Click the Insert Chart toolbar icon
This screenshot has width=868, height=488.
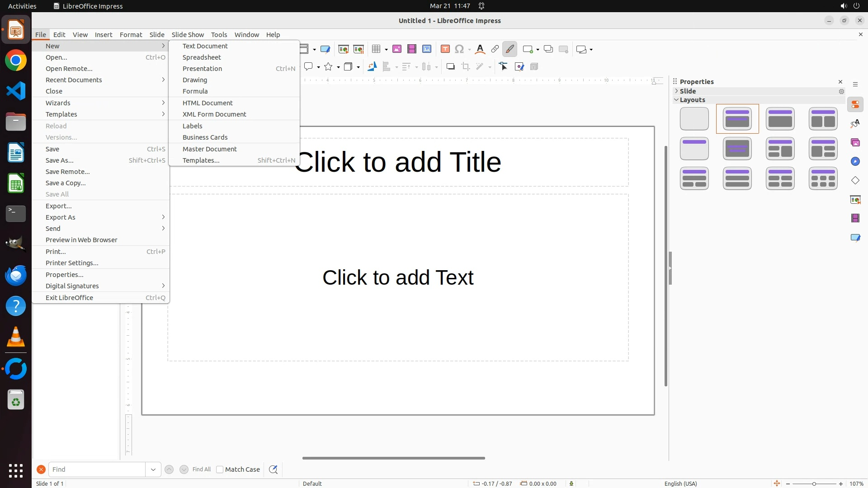(x=427, y=49)
